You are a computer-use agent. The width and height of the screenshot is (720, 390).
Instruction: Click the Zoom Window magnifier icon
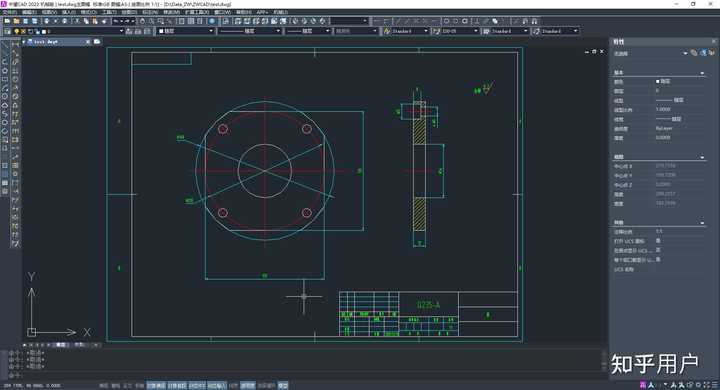click(x=160, y=21)
